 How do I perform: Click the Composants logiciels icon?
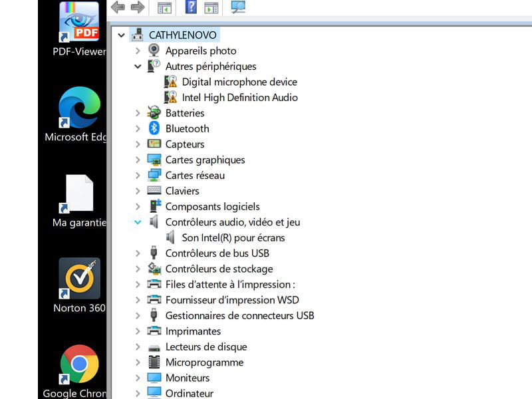coord(155,206)
